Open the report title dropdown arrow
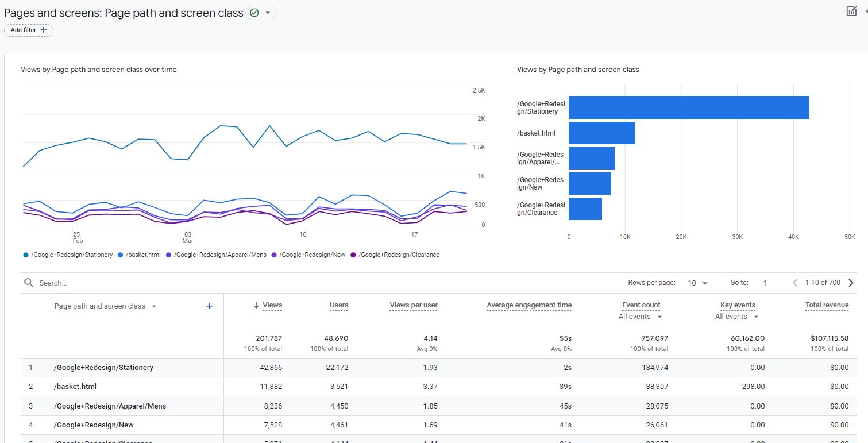This screenshot has height=443, width=868. [x=269, y=12]
